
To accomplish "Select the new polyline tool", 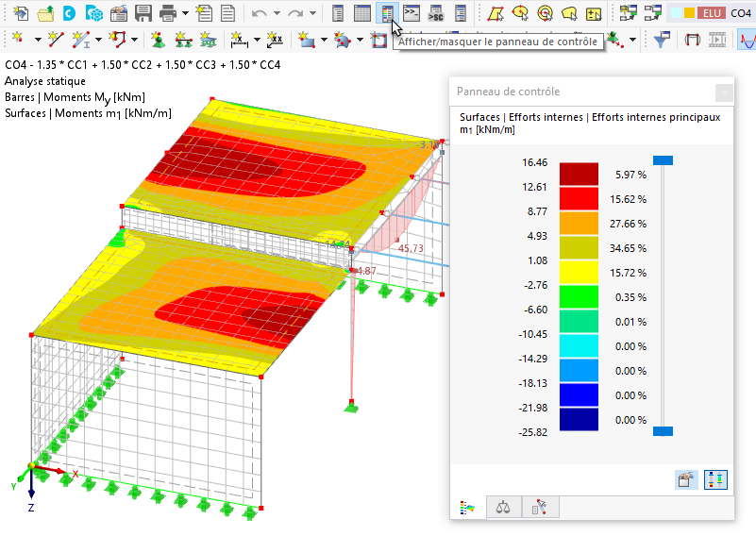I will coord(118,39).
